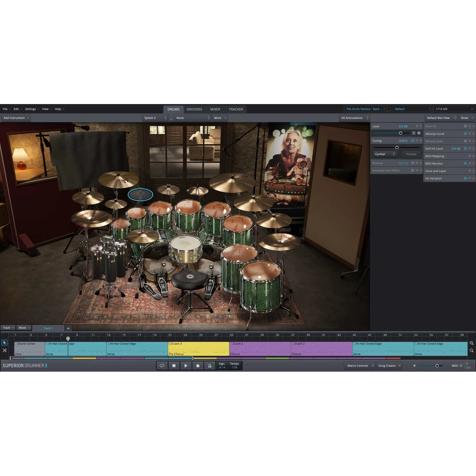
Task: Toggle loop playback
Action: tap(162, 366)
